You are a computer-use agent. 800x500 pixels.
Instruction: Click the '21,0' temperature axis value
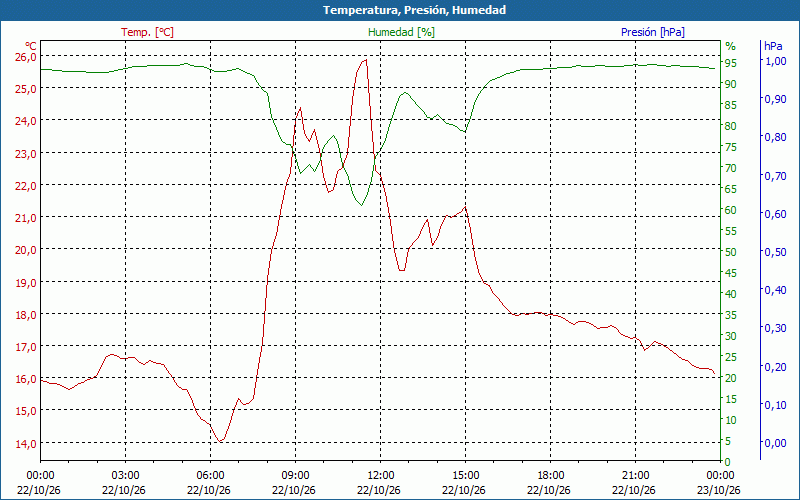coord(27,218)
